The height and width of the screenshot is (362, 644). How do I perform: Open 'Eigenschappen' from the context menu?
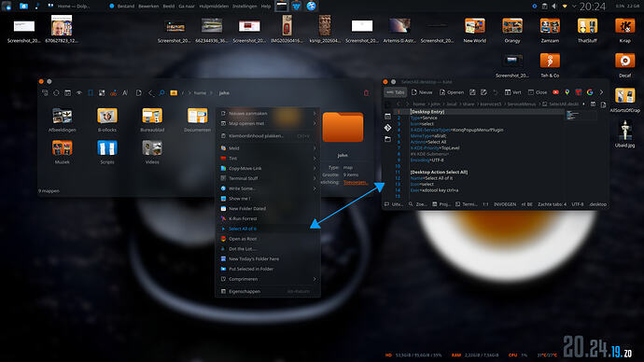267,291
